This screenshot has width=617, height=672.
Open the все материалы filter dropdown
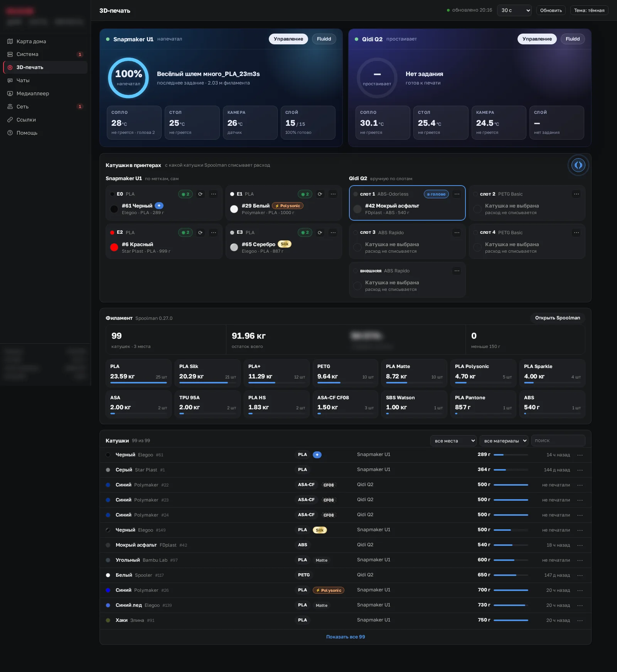point(504,441)
